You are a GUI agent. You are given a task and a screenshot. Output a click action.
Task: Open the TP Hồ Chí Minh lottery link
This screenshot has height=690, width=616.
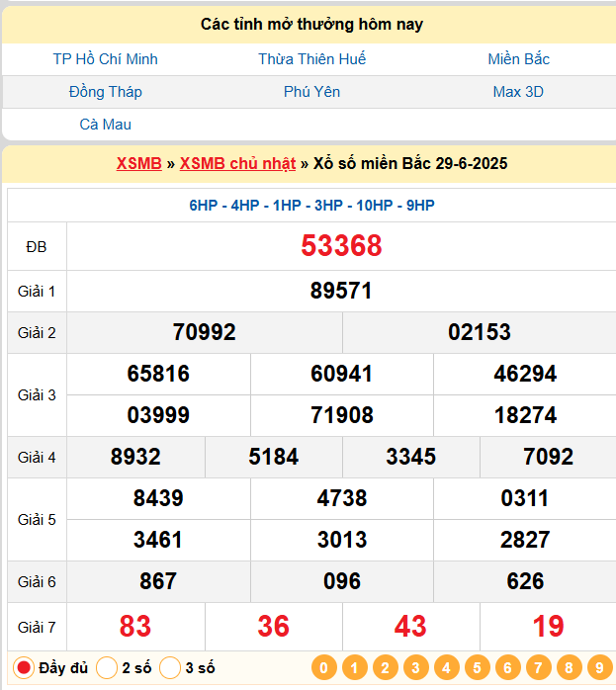[105, 59]
